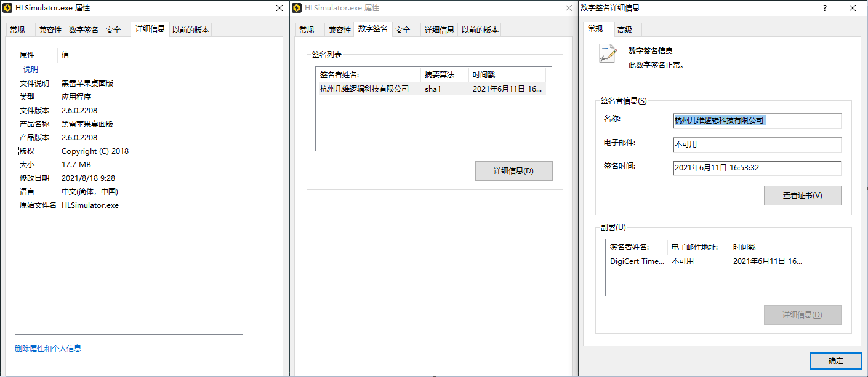This screenshot has height=377, width=868.
Task: Close the left properties window
Action: [279, 8]
